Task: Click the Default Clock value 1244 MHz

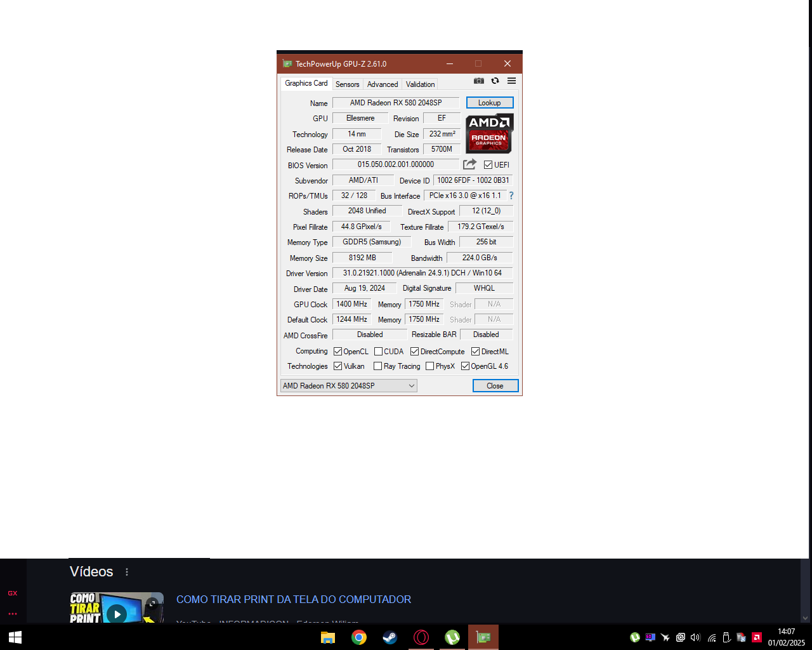Action: [x=352, y=319]
